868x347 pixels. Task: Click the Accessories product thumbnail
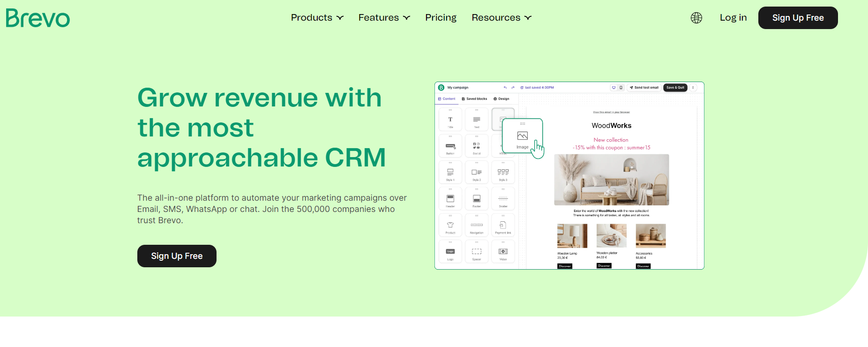pyautogui.click(x=651, y=236)
